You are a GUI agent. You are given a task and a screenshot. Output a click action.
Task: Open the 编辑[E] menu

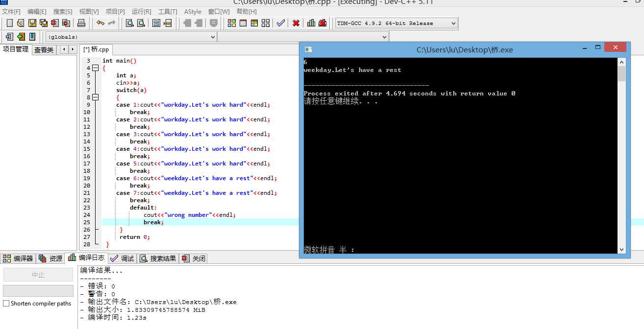(37, 11)
